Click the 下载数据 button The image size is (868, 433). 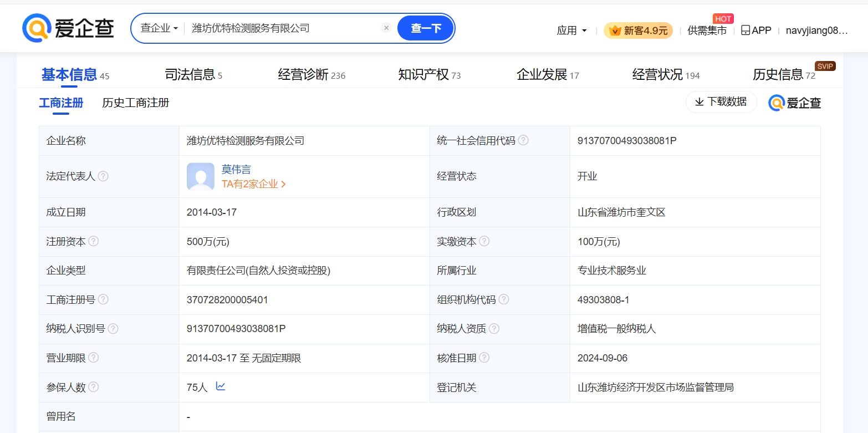tap(721, 102)
